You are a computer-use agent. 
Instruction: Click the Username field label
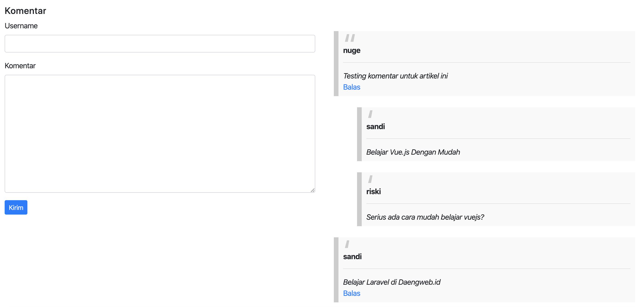tap(21, 26)
